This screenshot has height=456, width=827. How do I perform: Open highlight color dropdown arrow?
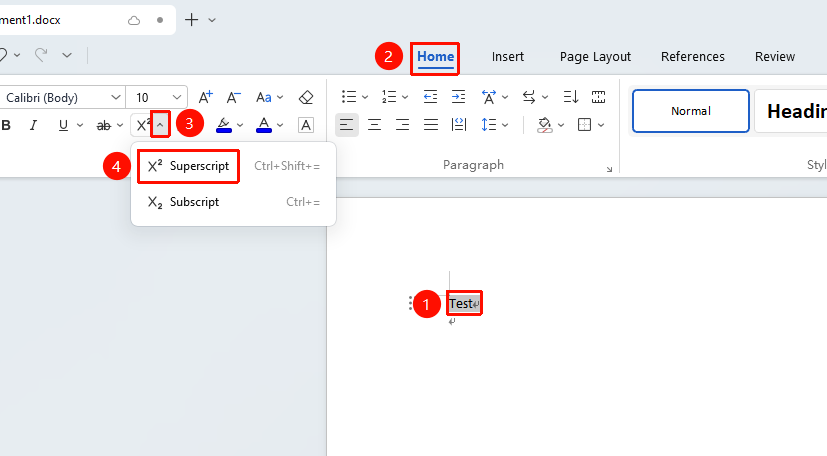click(240, 125)
